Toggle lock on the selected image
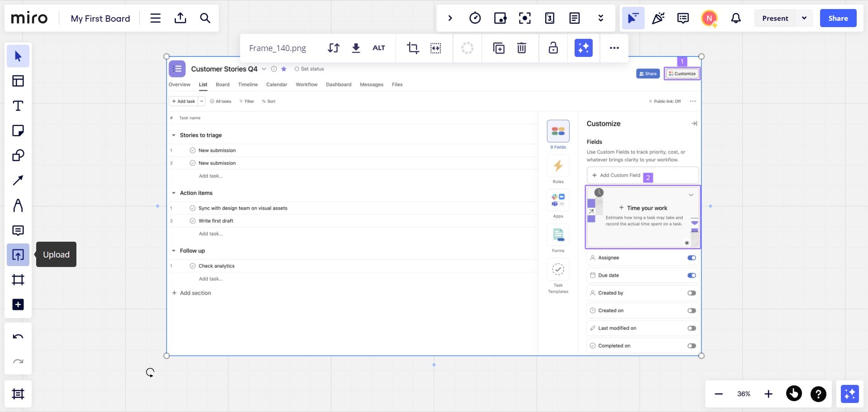Viewport: 868px width, 412px height. tap(553, 48)
